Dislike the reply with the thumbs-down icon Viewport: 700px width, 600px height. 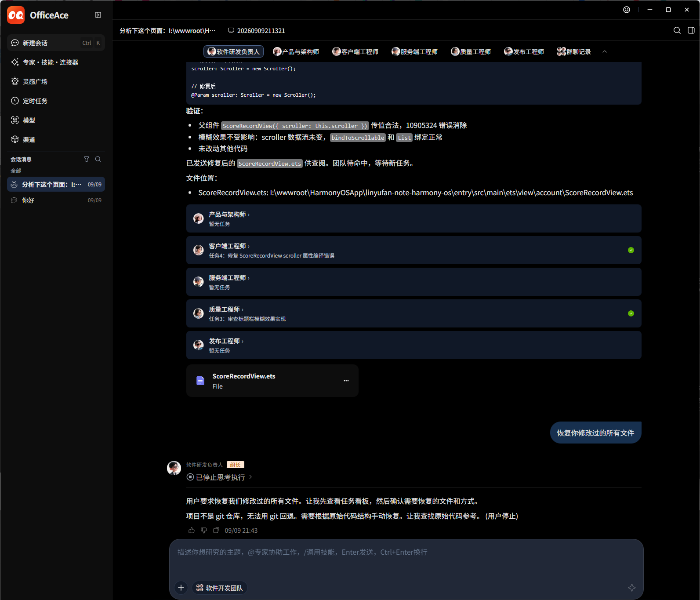coord(204,531)
